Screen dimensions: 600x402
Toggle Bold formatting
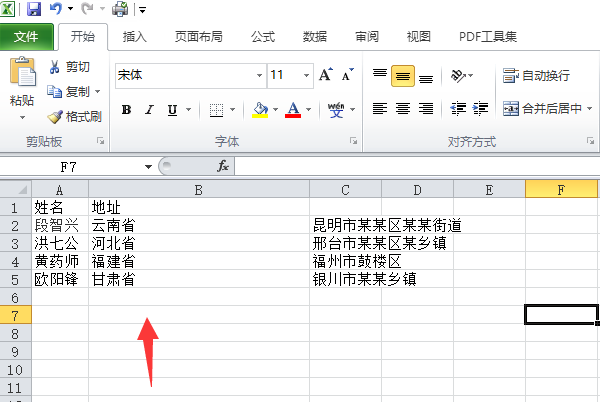[x=126, y=110]
